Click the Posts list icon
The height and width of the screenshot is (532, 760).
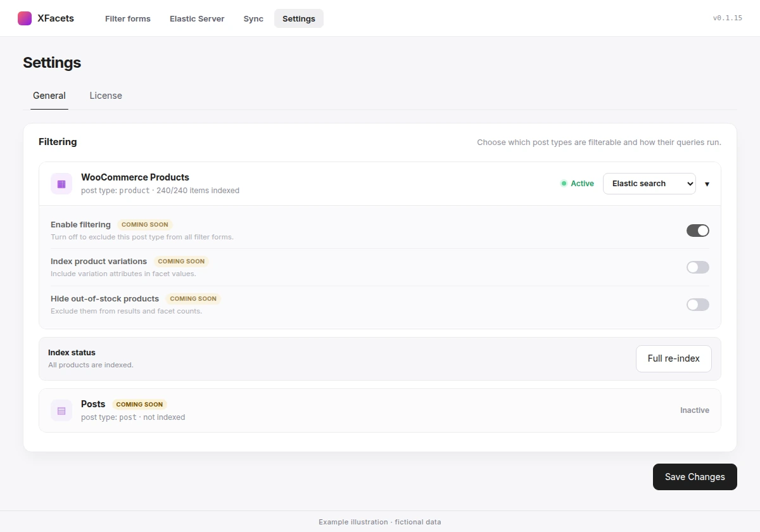tap(61, 410)
